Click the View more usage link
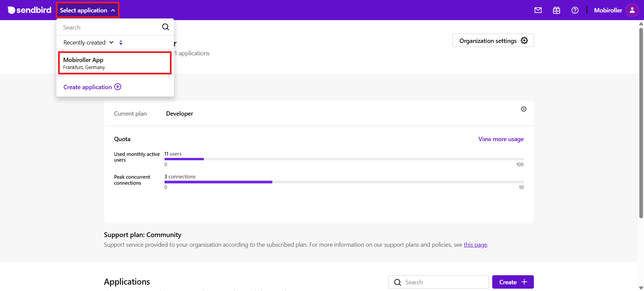The image size is (644, 291). point(501,139)
